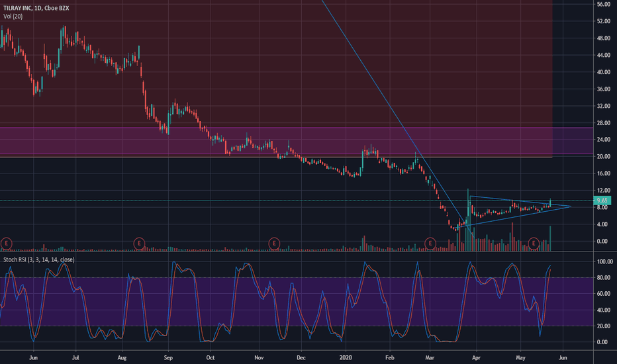Click the 44.00 price axis label
Image resolution: width=617 pixels, height=364 pixels.
[603, 55]
